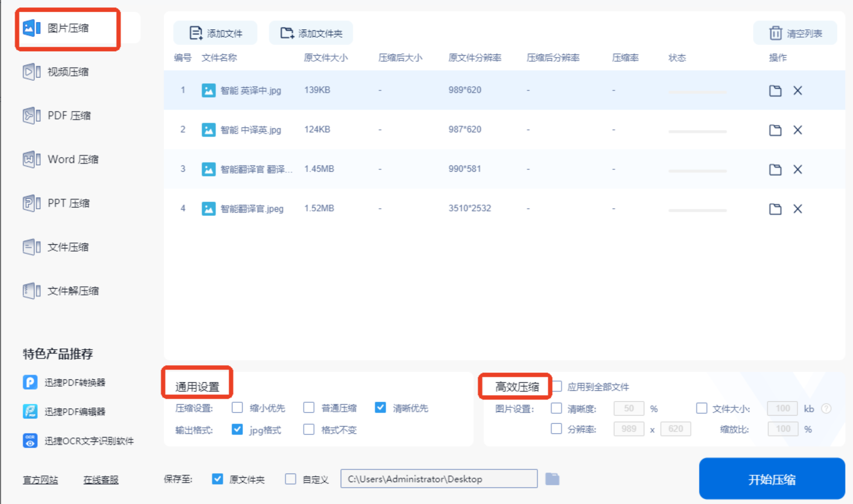Click the resolution height field 620
The height and width of the screenshot is (504, 853).
(676, 429)
